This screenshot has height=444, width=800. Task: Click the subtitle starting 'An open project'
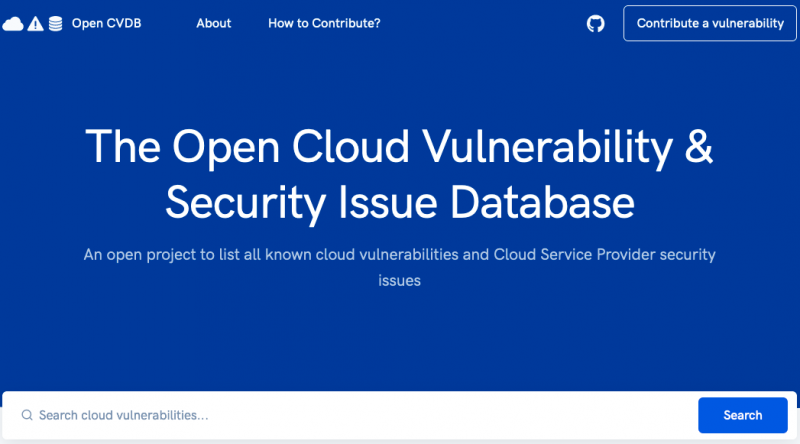(x=399, y=255)
